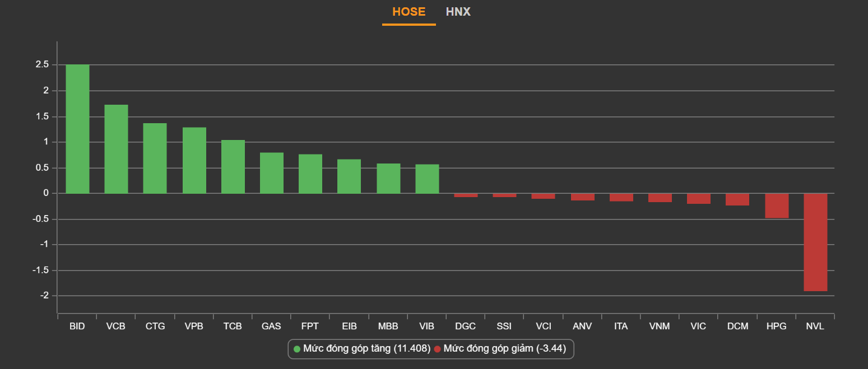Click the NVL red bar
The width and height of the screenshot is (868, 369).
(x=815, y=242)
